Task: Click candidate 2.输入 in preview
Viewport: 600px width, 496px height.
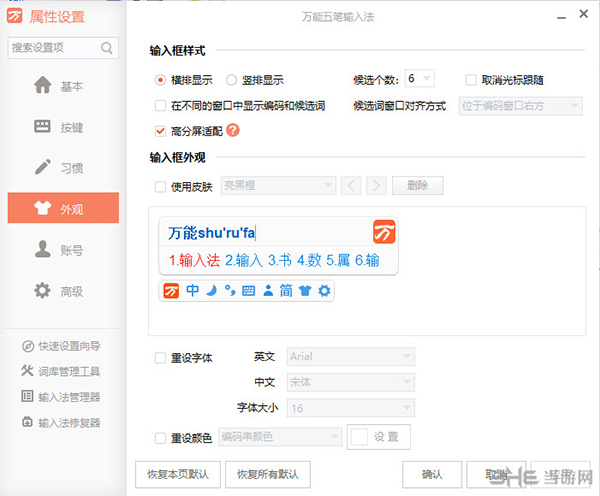Action: point(244,261)
